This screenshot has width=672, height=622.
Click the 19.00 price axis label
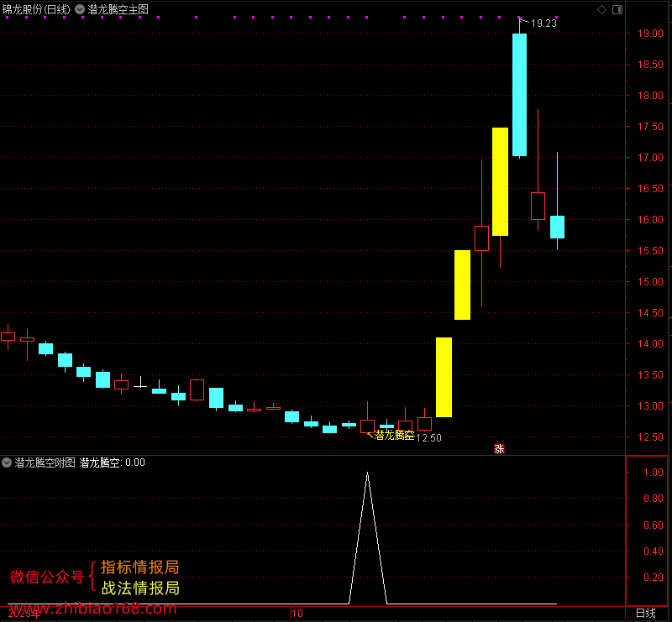[x=650, y=34]
